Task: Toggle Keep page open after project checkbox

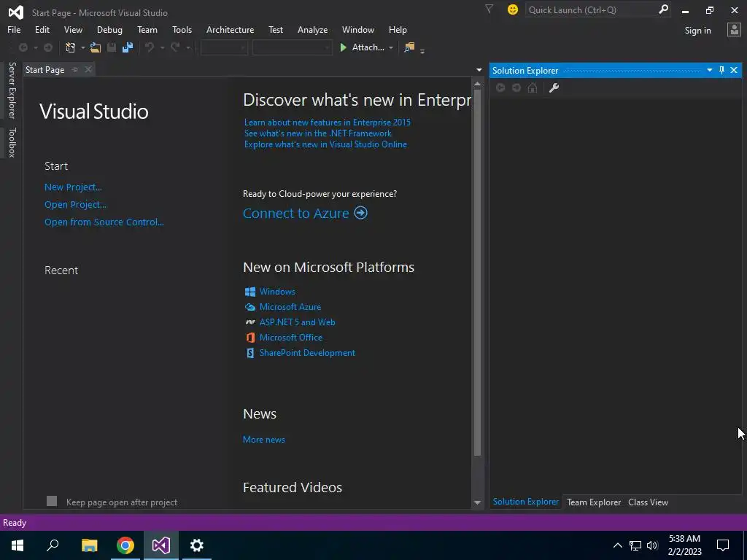Action: (52, 501)
